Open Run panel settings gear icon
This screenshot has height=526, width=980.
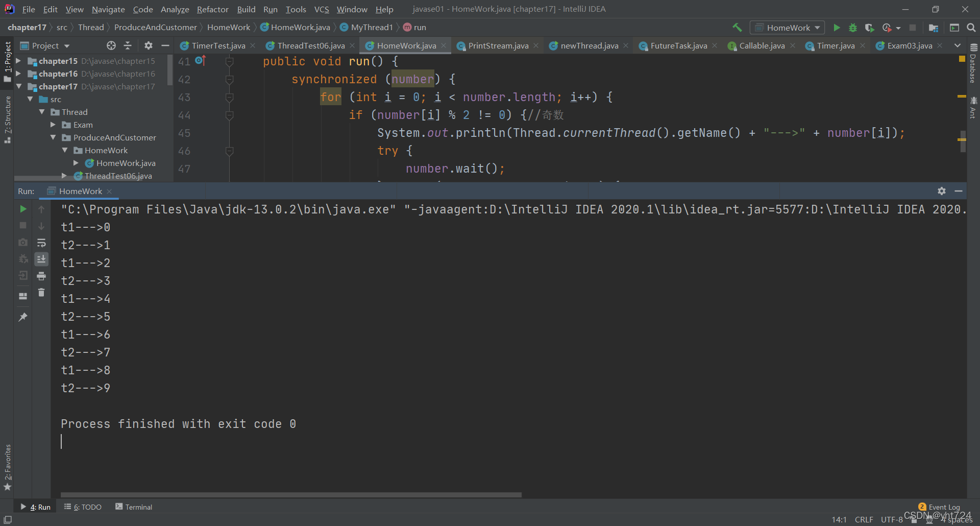[942, 190]
